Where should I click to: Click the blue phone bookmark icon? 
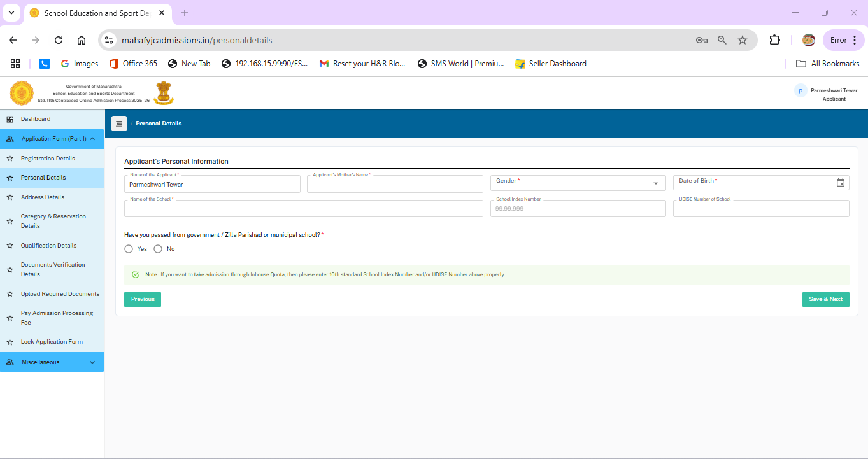pyautogui.click(x=45, y=64)
